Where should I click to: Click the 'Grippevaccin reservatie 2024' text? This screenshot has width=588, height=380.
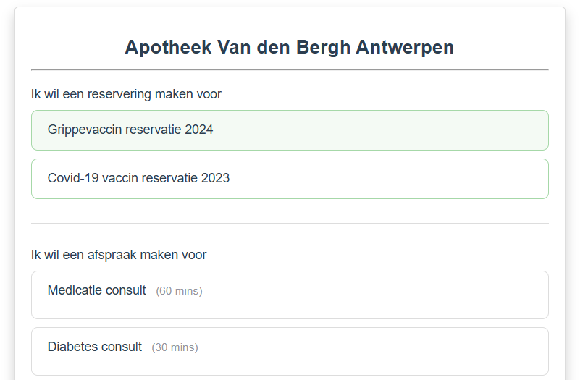point(130,130)
